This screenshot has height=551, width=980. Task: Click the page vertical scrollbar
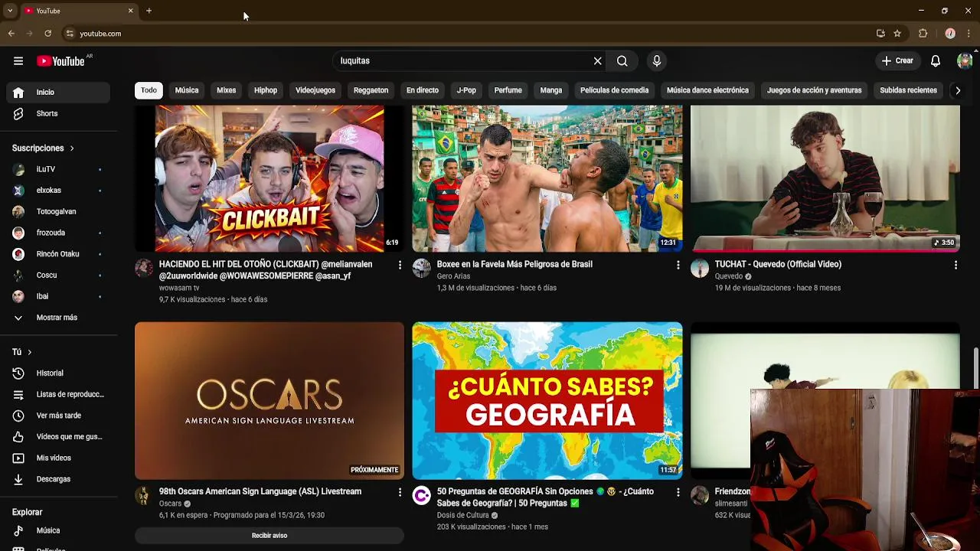click(976, 369)
